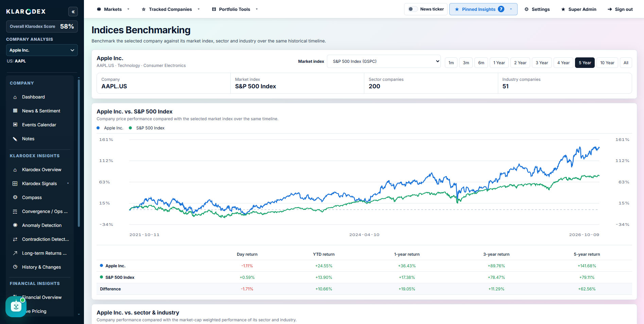
Task: Select the 1 Year timeline option
Action: click(499, 63)
